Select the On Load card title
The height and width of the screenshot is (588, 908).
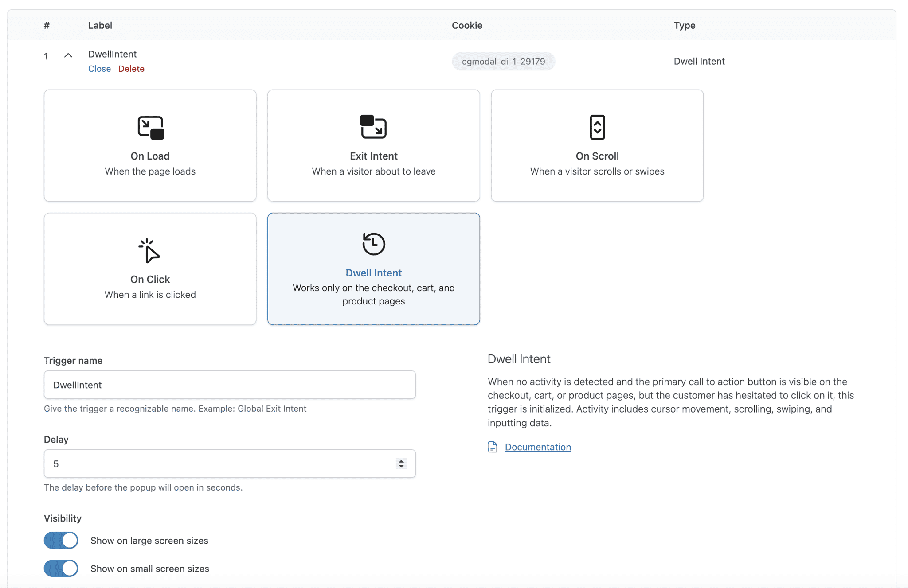click(x=150, y=156)
